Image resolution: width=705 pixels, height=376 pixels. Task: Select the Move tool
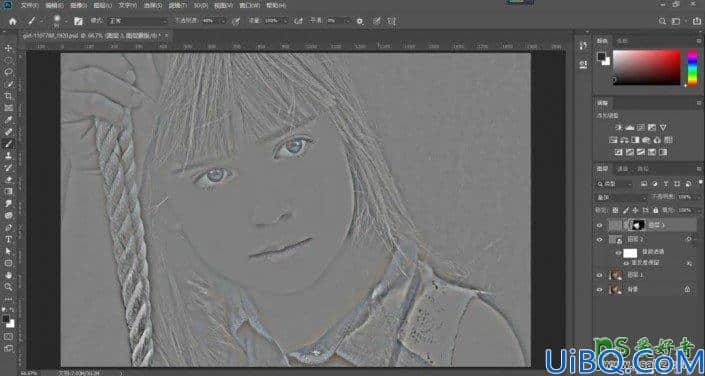pos(9,48)
